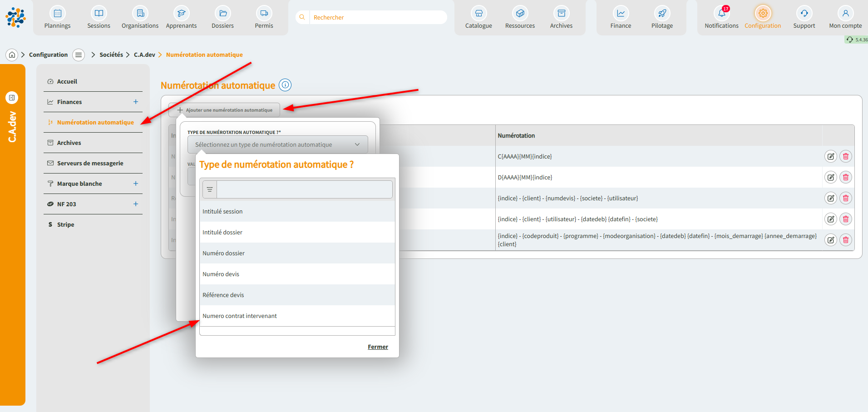Image resolution: width=868 pixels, height=412 pixels.
Task: Delete the D{AAAA}{MM}{indice} numbering row
Action: pyautogui.click(x=845, y=177)
